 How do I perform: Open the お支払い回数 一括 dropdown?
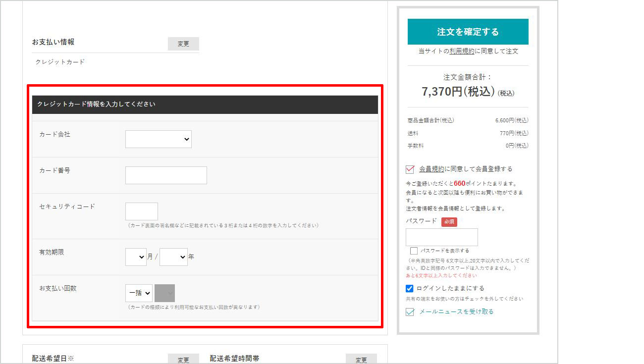point(139,293)
